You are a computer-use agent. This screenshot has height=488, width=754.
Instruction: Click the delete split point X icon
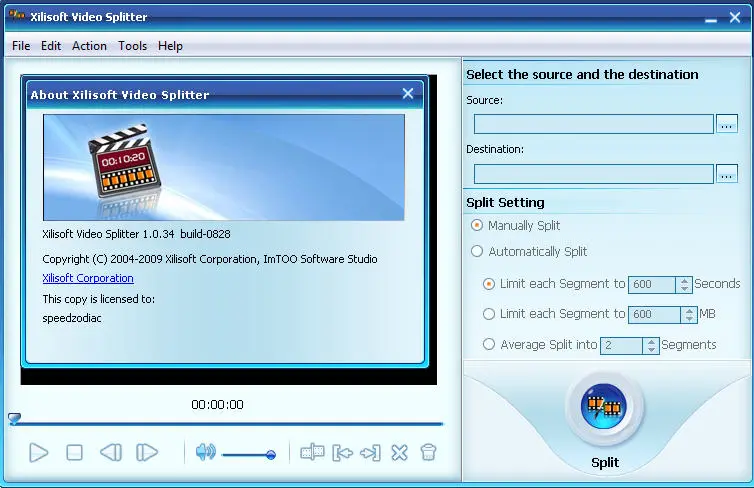click(x=399, y=452)
